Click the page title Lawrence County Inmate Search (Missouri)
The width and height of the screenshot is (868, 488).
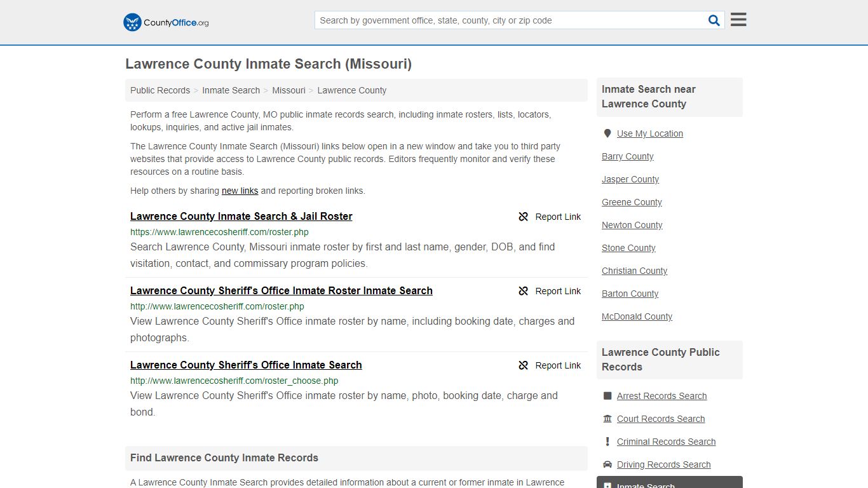[x=268, y=64]
